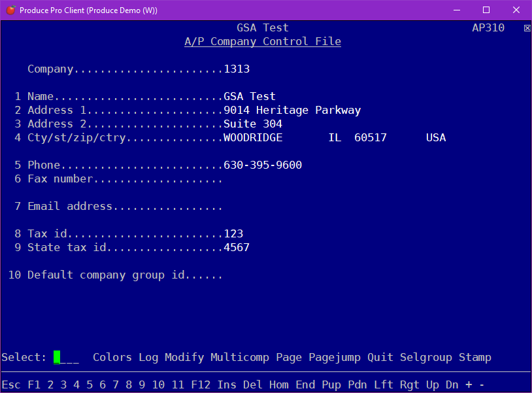Image resolution: width=532 pixels, height=393 pixels.
Task: Select the Log command
Action: click(x=148, y=358)
